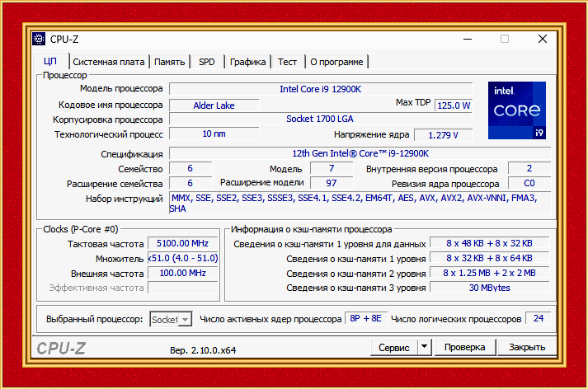Switch to the ЦП tab

pos(50,62)
